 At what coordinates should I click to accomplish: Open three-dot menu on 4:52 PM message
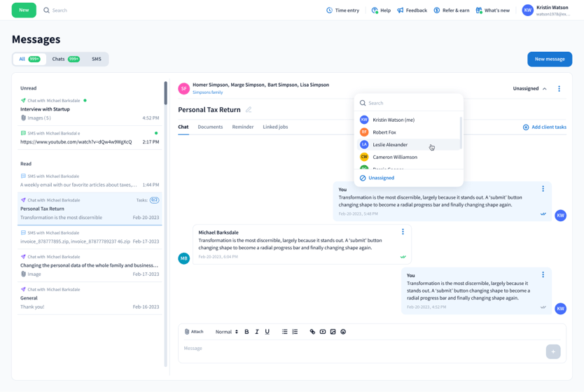click(543, 274)
